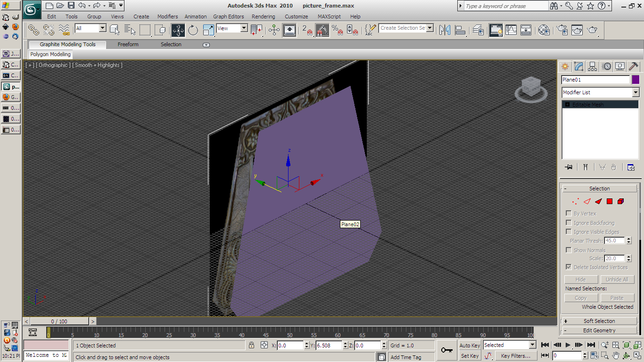The width and height of the screenshot is (644, 362).
Task: Open the Curve Editor from the toolbar
Action: (x=511, y=30)
